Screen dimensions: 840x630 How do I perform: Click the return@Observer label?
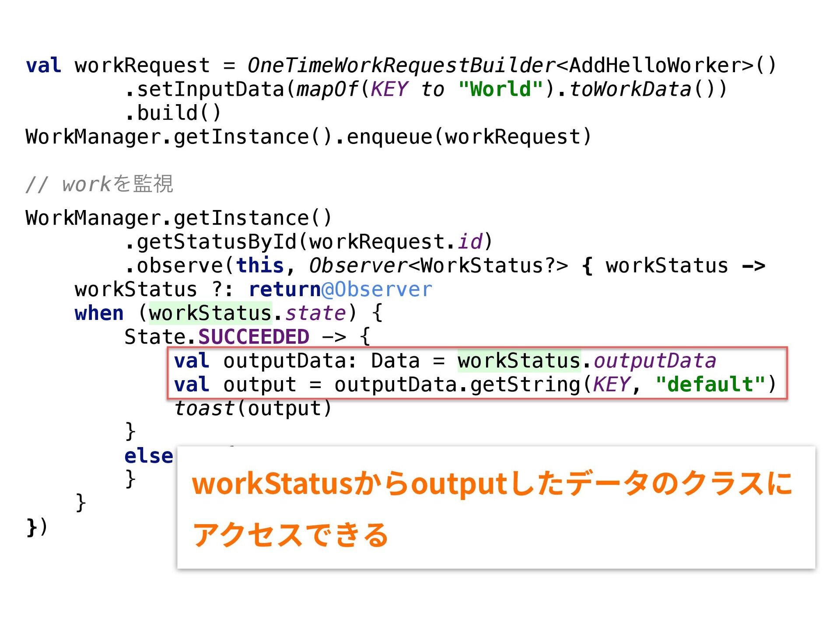[x=340, y=290]
